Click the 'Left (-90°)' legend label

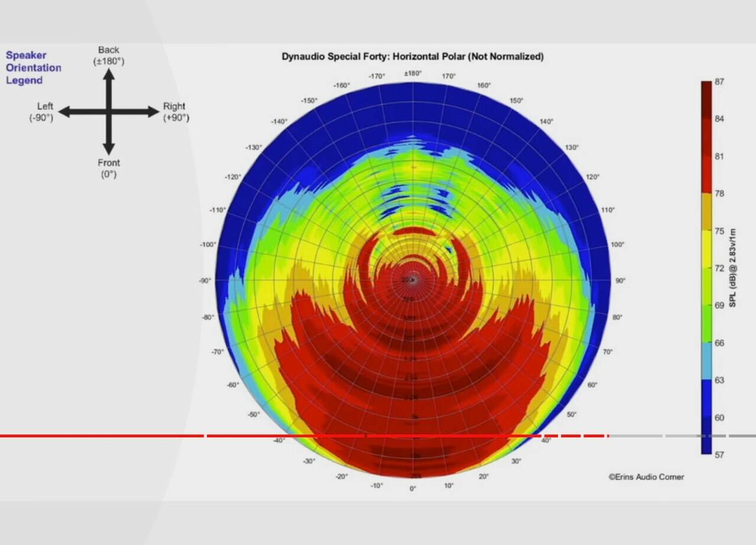coord(42,112)
